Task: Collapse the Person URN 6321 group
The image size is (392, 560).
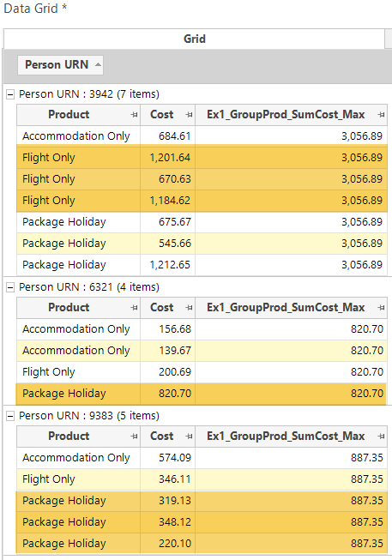Action: tap(10, 287)
